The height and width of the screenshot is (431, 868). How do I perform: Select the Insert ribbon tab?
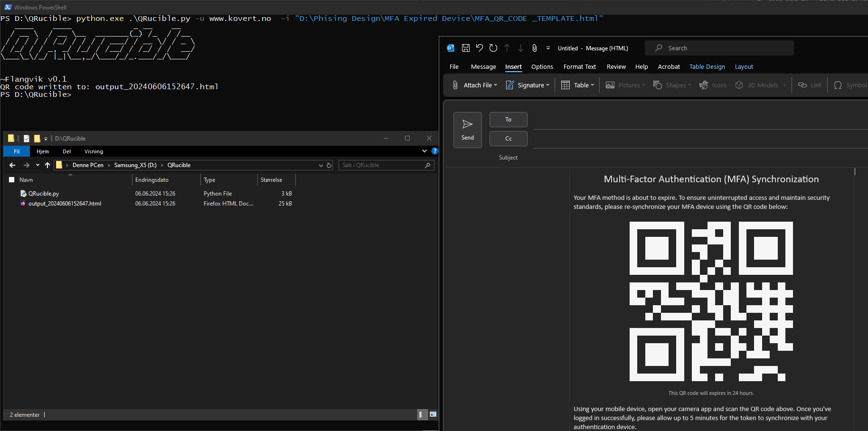pyautogui.click(x=513, y=67)
